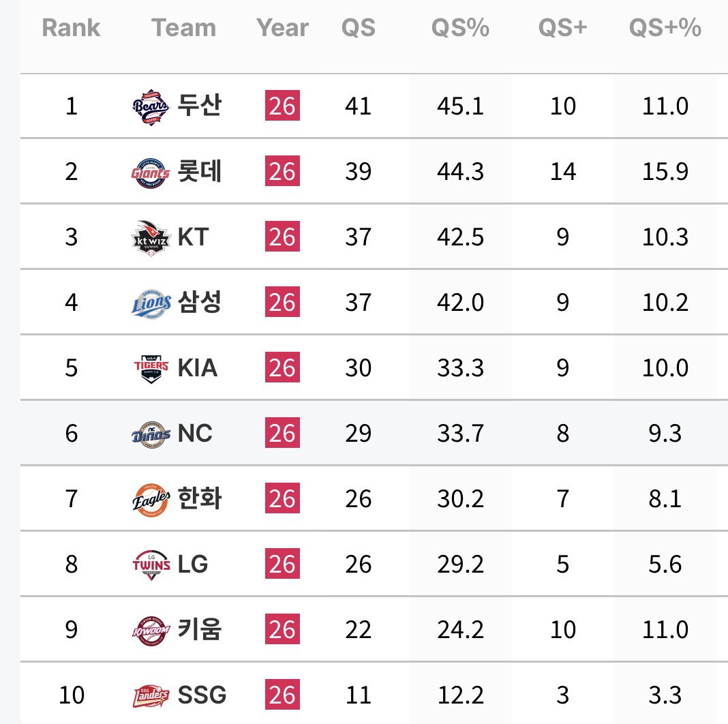Image resolution: width=728 pixels, height=724 pixels.
Task: Click the red 26 year badge for KT
Action: 282,237
